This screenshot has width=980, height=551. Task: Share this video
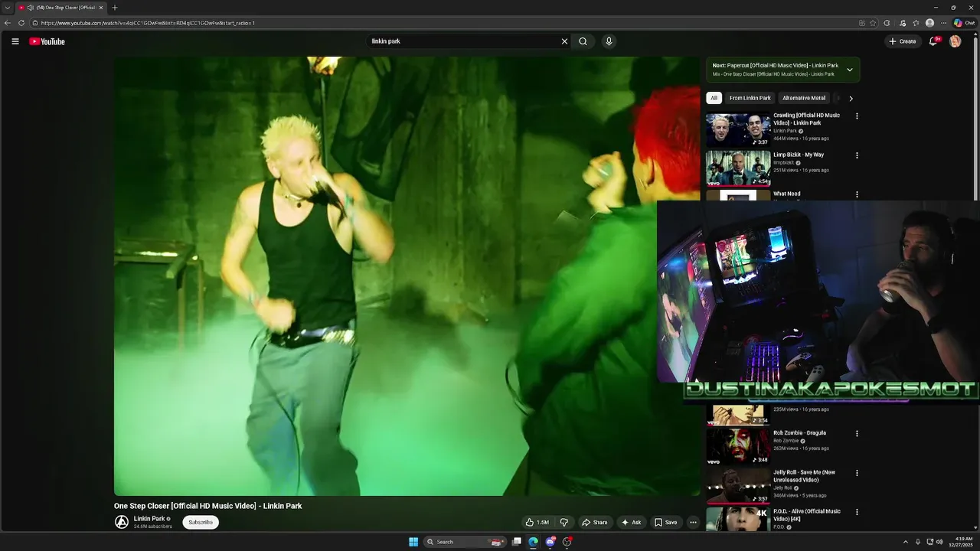(595, 522)
